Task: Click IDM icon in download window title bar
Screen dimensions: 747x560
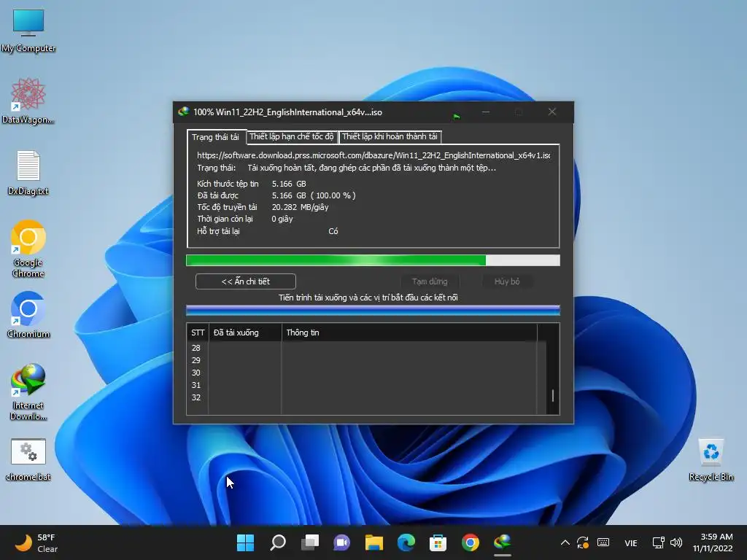Action: click(183, 112)
